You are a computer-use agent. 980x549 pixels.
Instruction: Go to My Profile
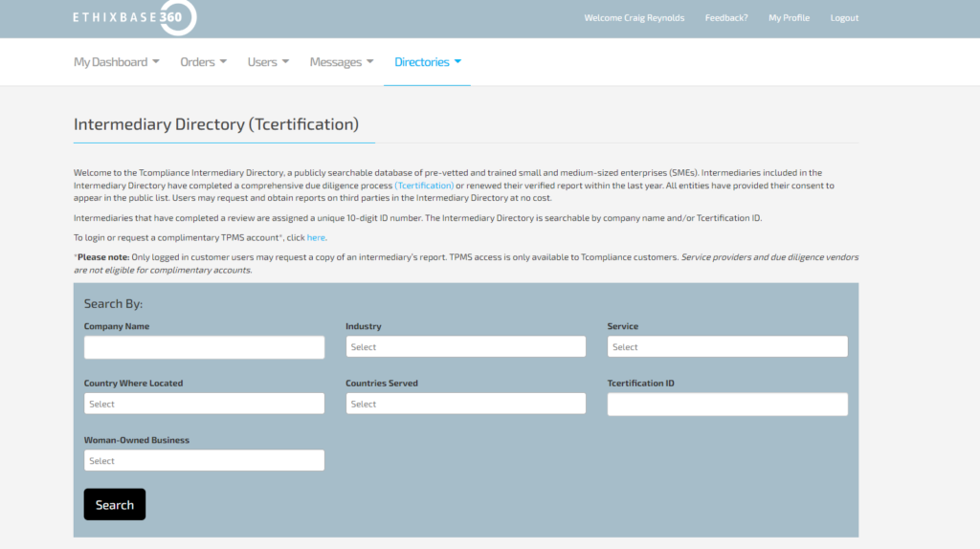coord(789,17)
